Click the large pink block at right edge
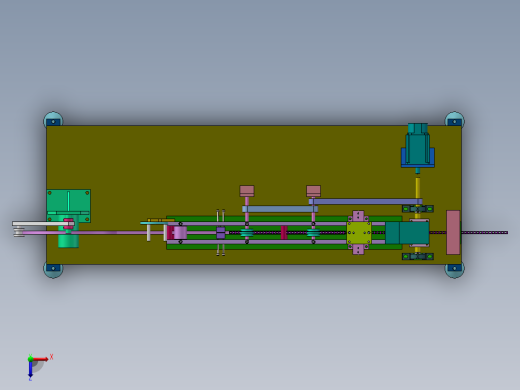 tap(453, 232)
